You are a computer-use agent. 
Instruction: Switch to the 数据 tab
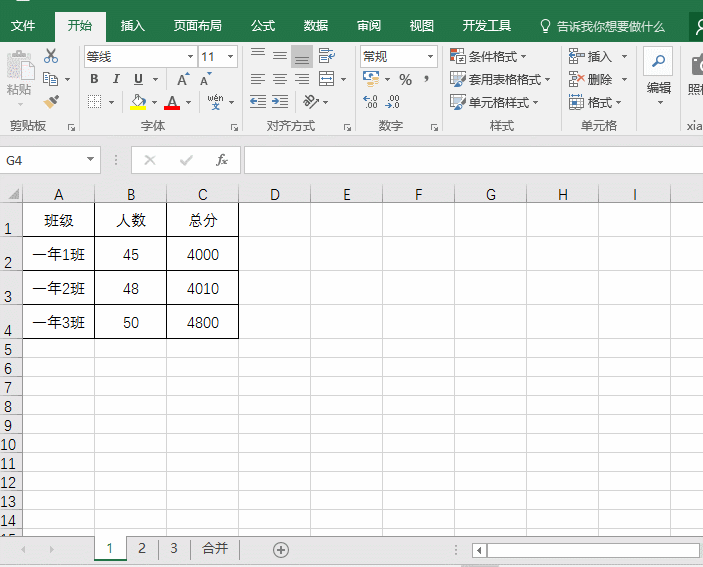(x=316, y=26)
